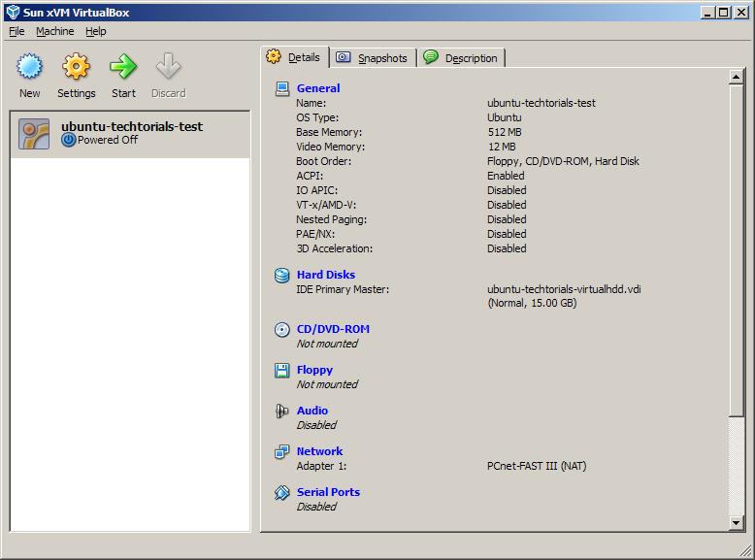Click the CD/DVD-ROM 'Not mounted' text
This screenshot has height=560, width=755.
[327, 344]
